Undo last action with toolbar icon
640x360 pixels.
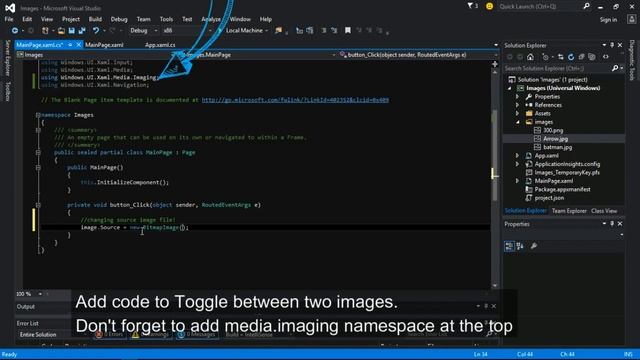pyautogui.click(x=96, y=31)
